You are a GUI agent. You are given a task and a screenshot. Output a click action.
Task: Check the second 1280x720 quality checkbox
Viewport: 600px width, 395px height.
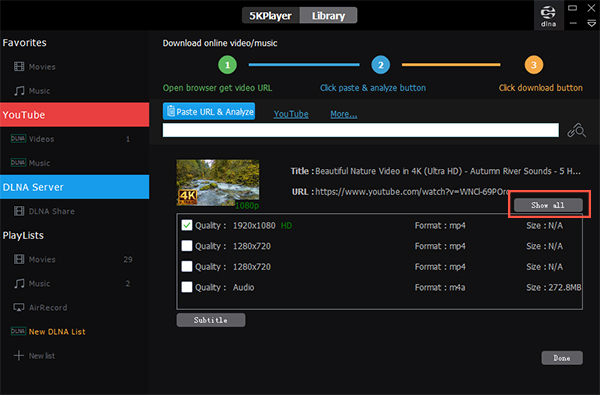point(187,266)
